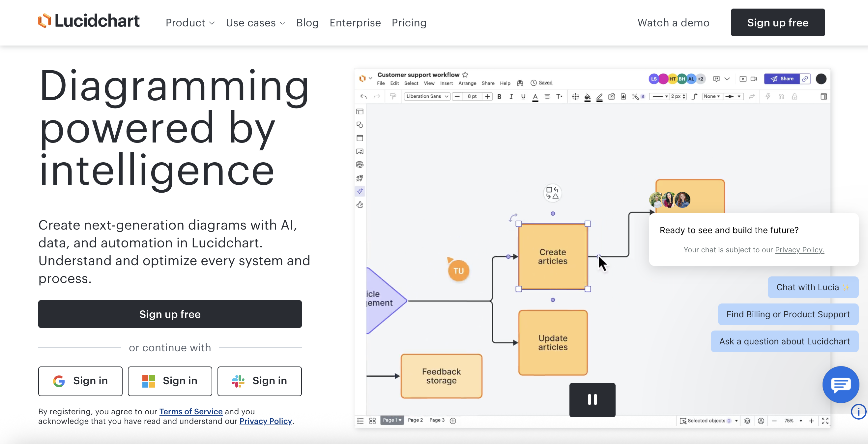Click the info icon at the bottom right

[x=858, y=412]
